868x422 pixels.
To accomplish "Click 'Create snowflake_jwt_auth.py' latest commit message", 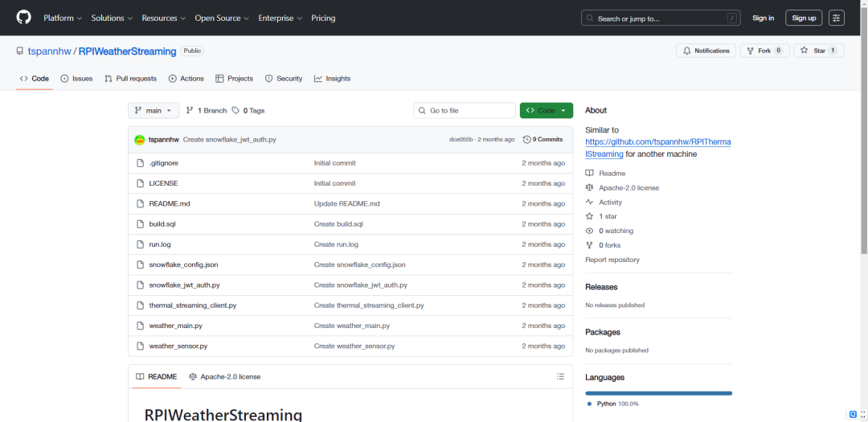I will point(229,140).
